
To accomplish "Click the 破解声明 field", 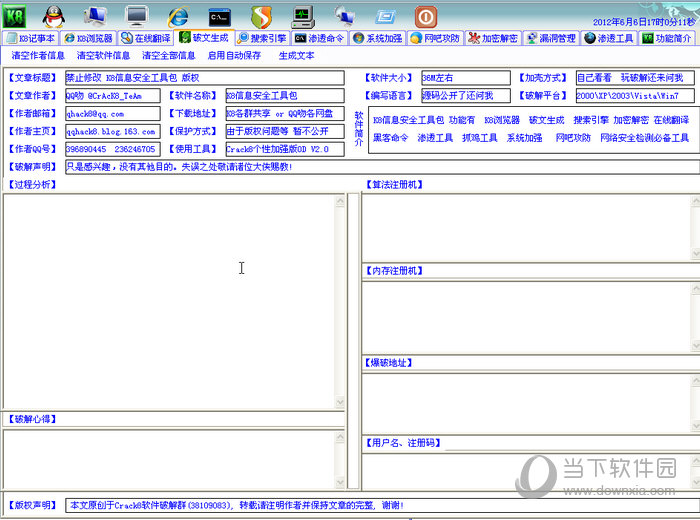I will point(382,167).
